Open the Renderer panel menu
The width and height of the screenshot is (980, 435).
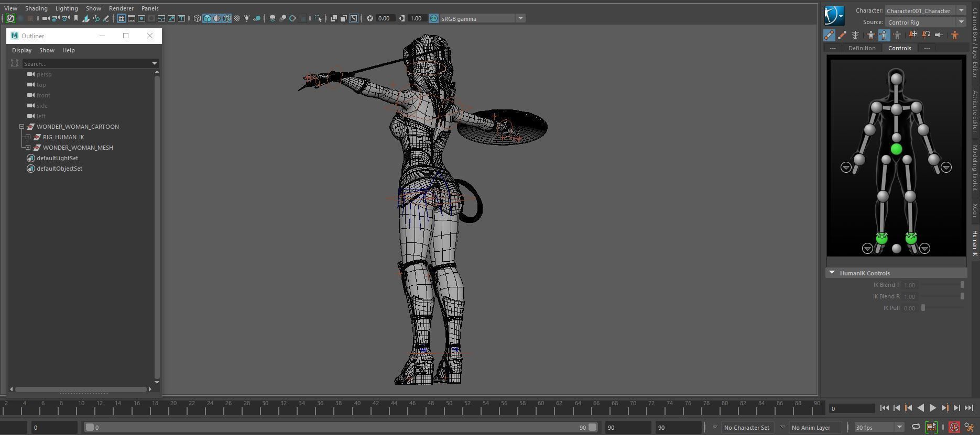coord(121,8)
